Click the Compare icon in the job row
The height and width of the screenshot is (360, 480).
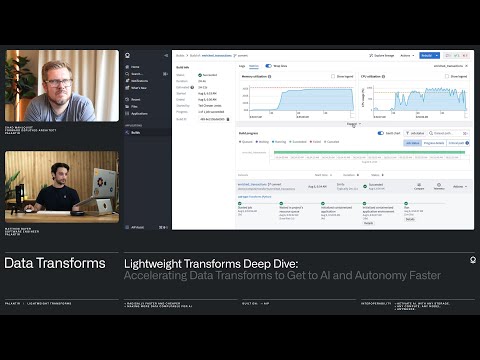coord(419,186)
